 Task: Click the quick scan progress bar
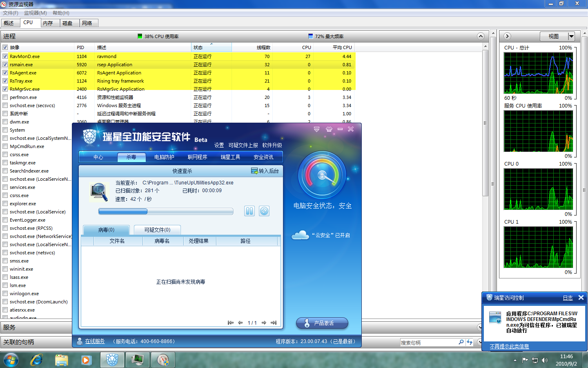[x=166, y=211]
